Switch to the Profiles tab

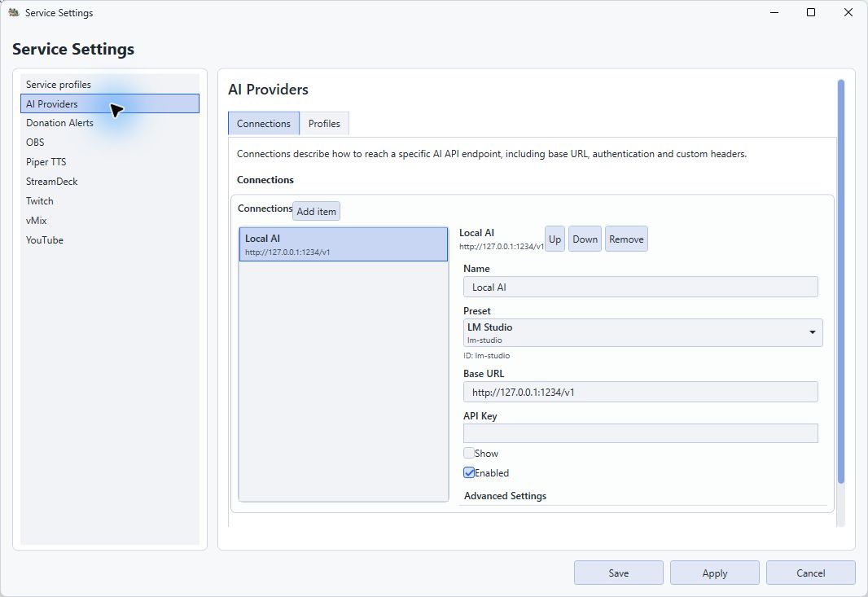(324, 124)
